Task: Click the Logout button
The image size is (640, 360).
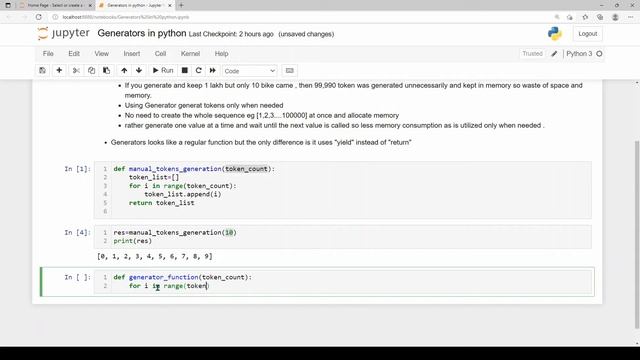Action: click(x=587, y=34)
